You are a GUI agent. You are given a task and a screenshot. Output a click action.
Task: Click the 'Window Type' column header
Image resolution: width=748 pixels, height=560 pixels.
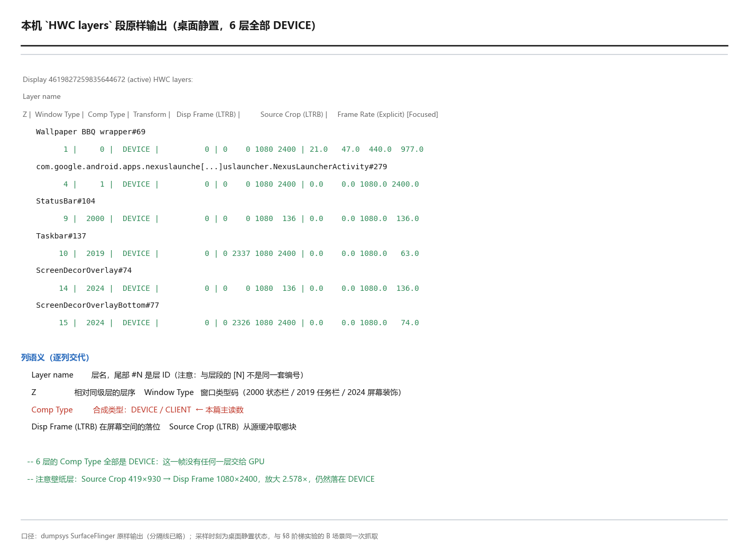(x=57, y=114)
